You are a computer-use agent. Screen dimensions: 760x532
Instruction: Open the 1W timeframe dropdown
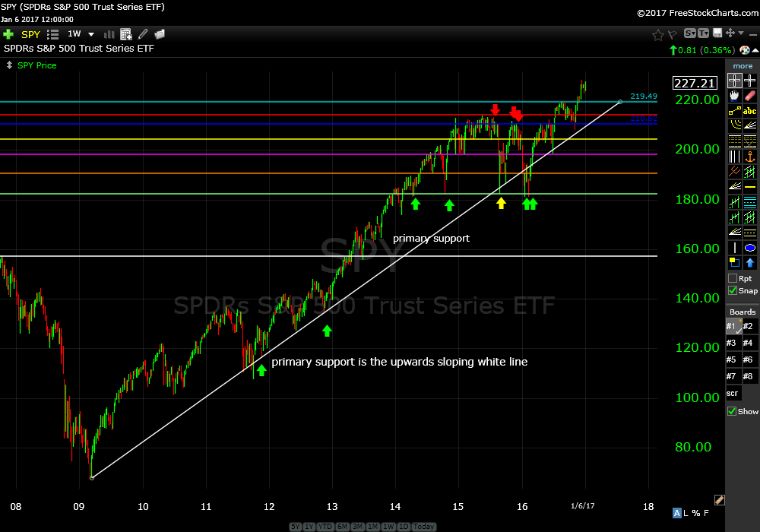[x=91, y=34]
